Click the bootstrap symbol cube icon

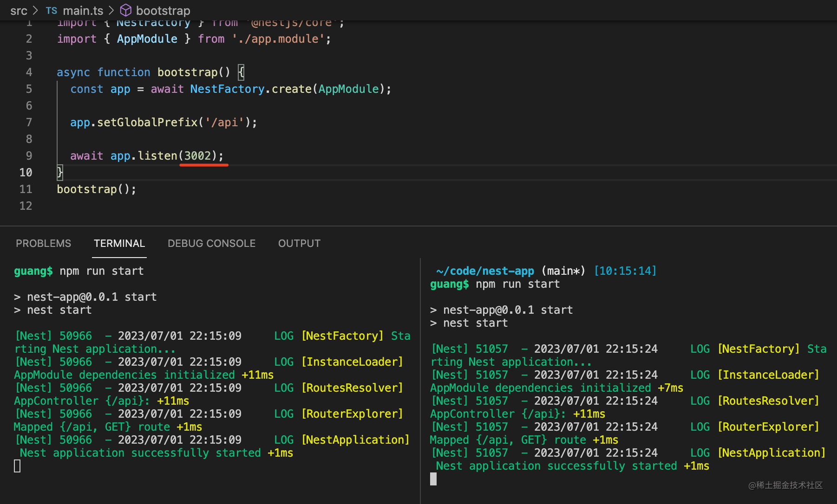point(125,10)
